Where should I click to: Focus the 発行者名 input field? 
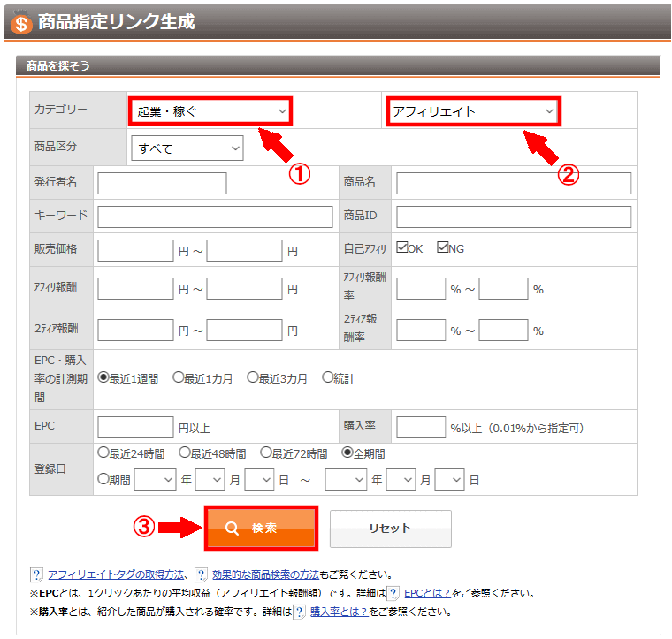[x=162, y=183]
